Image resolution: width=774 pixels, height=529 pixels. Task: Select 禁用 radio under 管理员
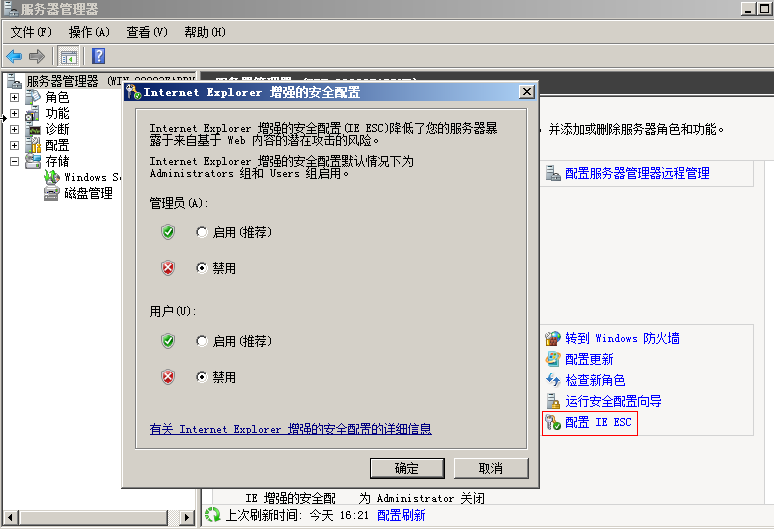pos(201,268)
